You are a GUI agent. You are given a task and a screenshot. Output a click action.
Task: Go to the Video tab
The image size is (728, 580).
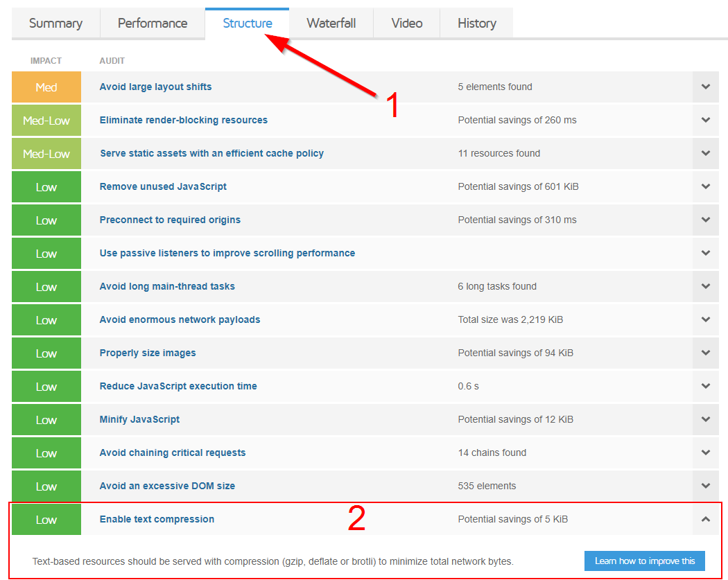pyautogui.click(x=406, y=24)
